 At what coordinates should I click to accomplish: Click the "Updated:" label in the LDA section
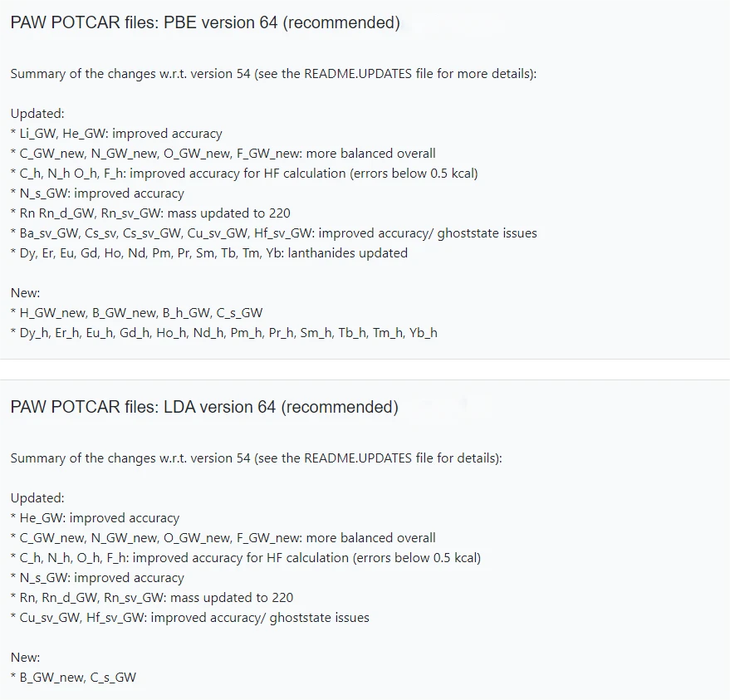pos(37,498)
